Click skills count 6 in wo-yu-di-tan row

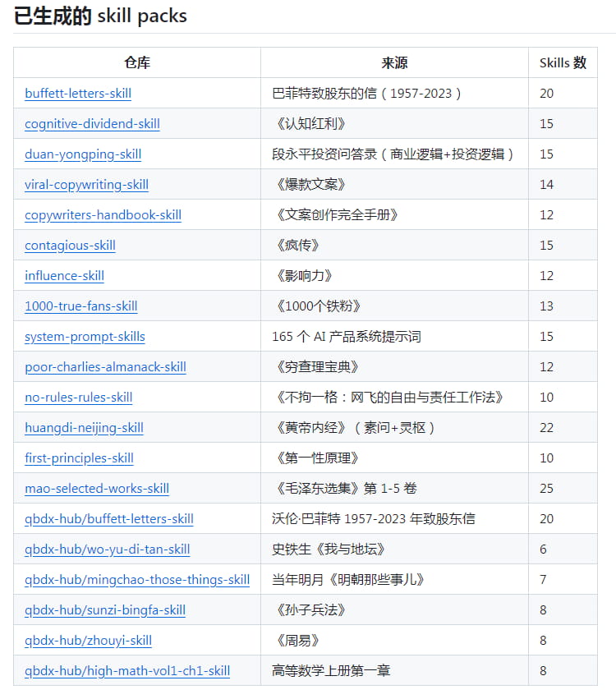543,549
